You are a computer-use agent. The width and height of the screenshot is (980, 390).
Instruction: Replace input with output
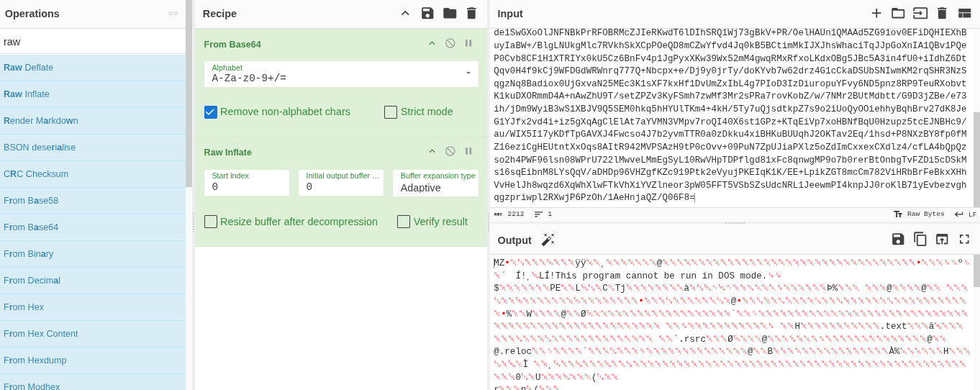(942, 239)
